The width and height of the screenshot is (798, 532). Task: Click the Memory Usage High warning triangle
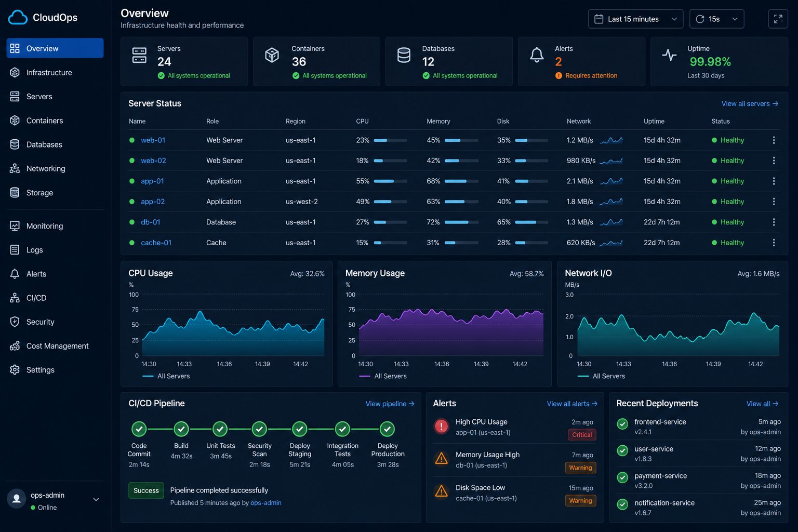pyautogui.click(x=441, y=459)
